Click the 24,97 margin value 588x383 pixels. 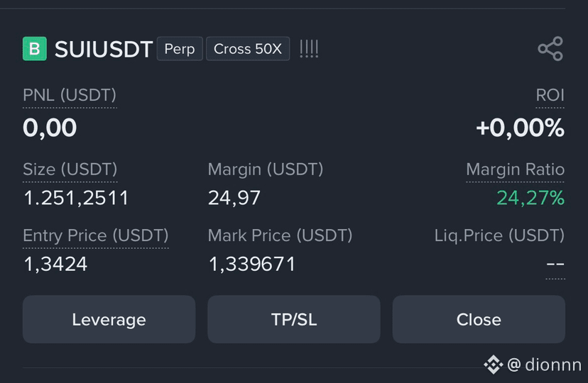[x=234, y=198]
